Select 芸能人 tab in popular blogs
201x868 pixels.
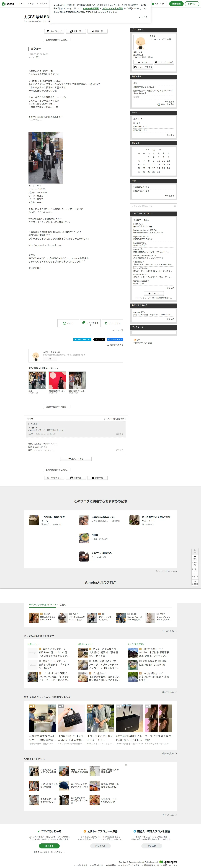point(63,605)
